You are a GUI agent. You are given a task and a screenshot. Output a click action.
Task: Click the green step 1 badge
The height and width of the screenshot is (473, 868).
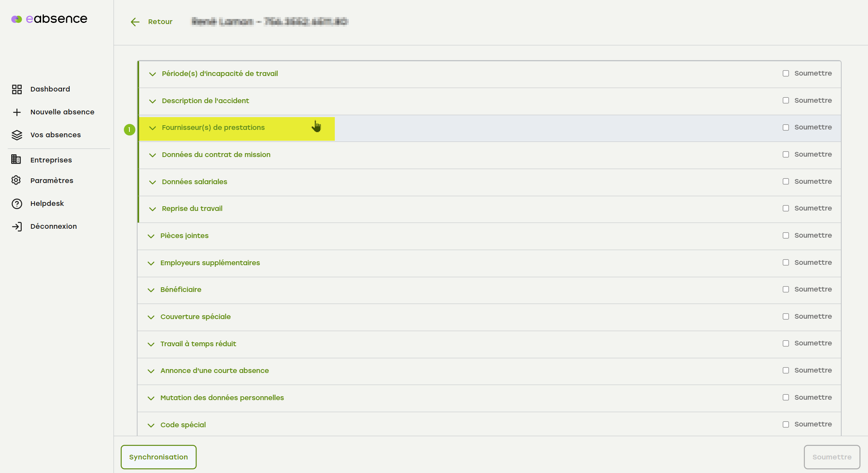pos(129,129)
